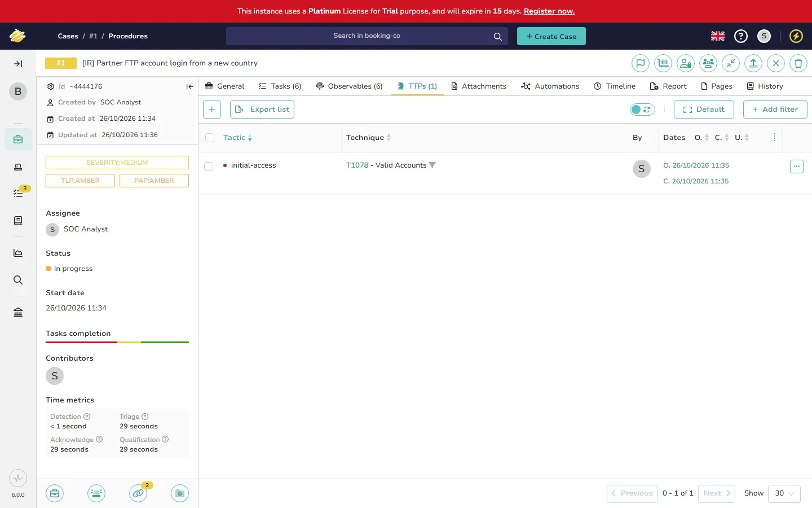Open the tasks list icon with badge 3
This screenshot has height=508, width=812.
(18, 193)
